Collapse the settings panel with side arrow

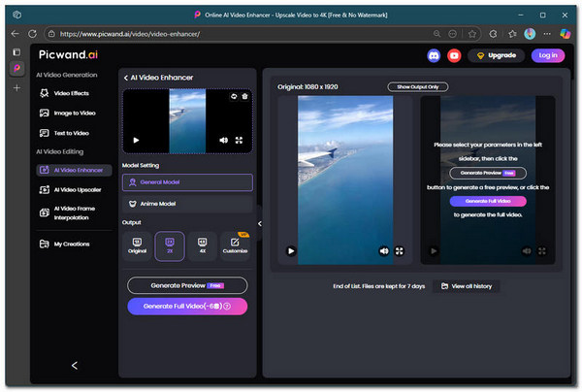pyautogui.click(x=259, y=223)
